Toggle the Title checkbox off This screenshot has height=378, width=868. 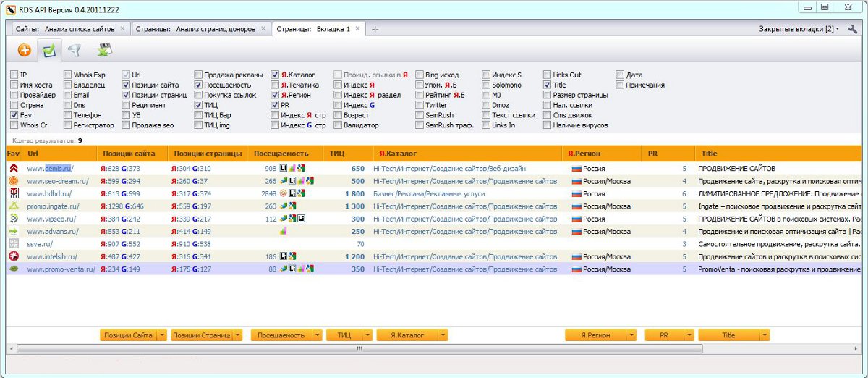(x=548, y=85)
